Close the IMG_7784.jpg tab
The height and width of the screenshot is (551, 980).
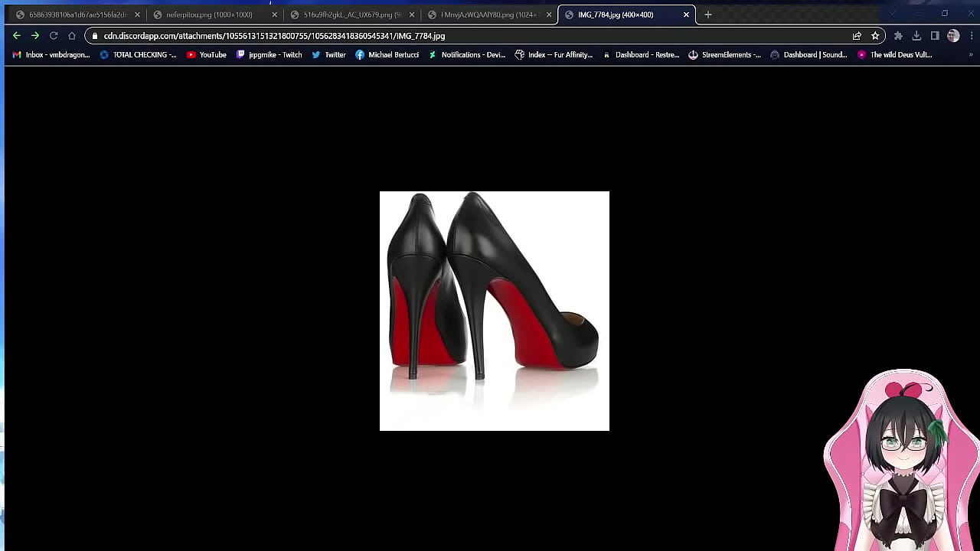pyautogui.click(x=686, y=15)
